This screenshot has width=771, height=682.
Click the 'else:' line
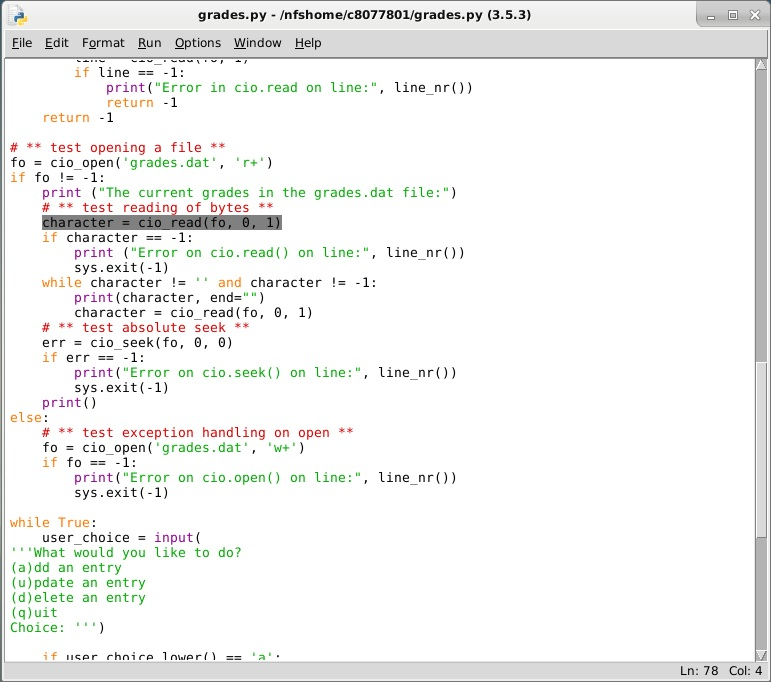pos(30,418)
